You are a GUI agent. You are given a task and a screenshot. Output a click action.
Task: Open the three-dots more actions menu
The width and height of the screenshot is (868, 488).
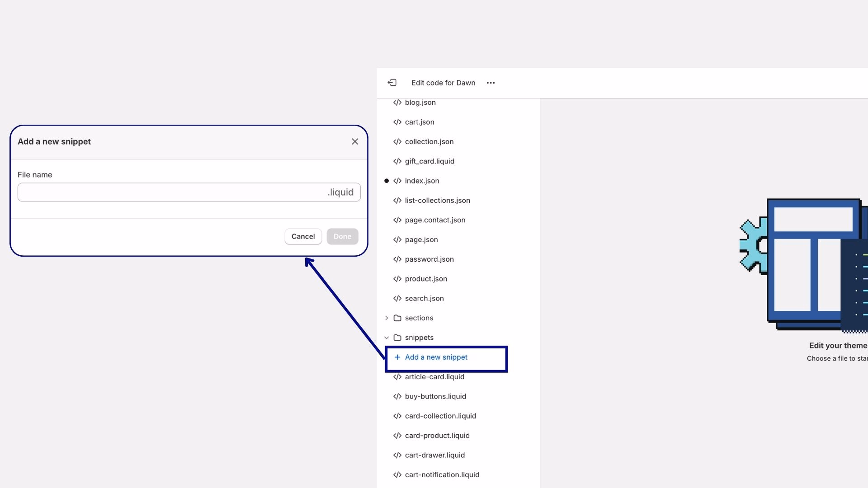491,83
